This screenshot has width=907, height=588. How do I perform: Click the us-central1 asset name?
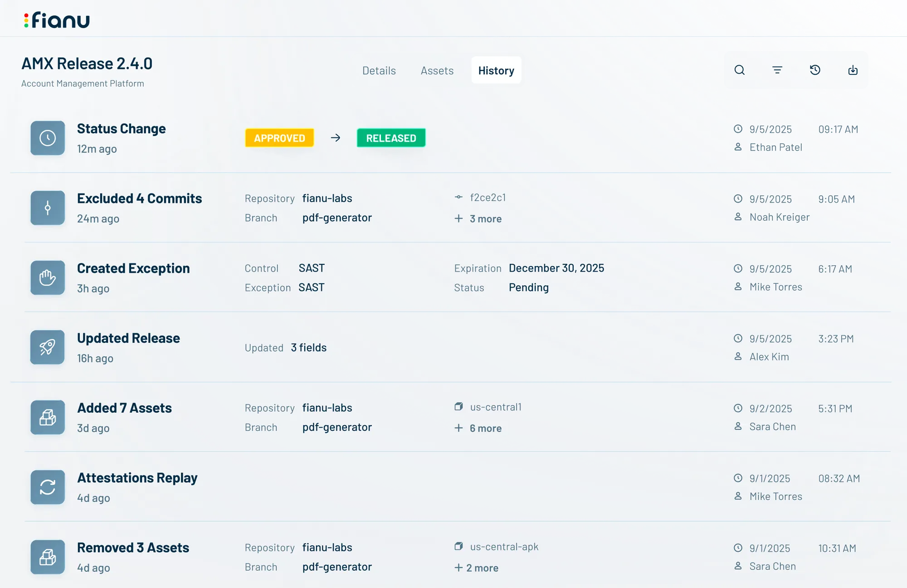pos(496,407)
